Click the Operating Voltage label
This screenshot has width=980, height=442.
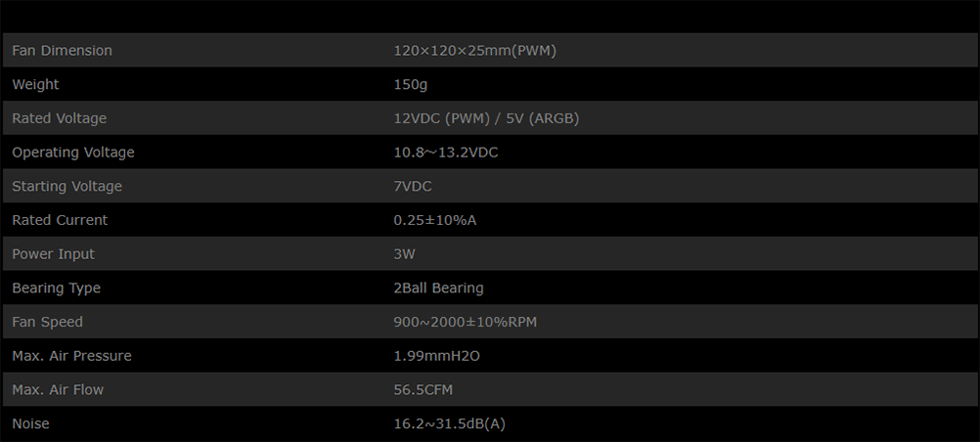pyautogui.click(x=73, y=153)
